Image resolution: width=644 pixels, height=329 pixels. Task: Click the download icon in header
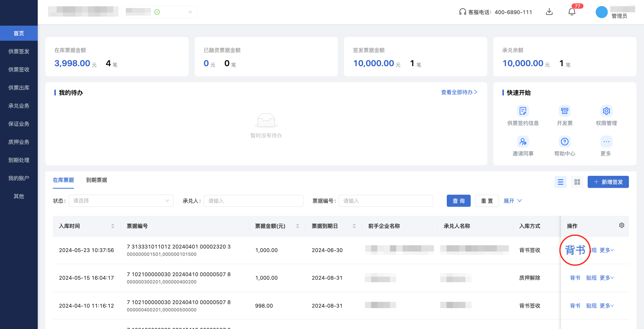tap(549, 12)
